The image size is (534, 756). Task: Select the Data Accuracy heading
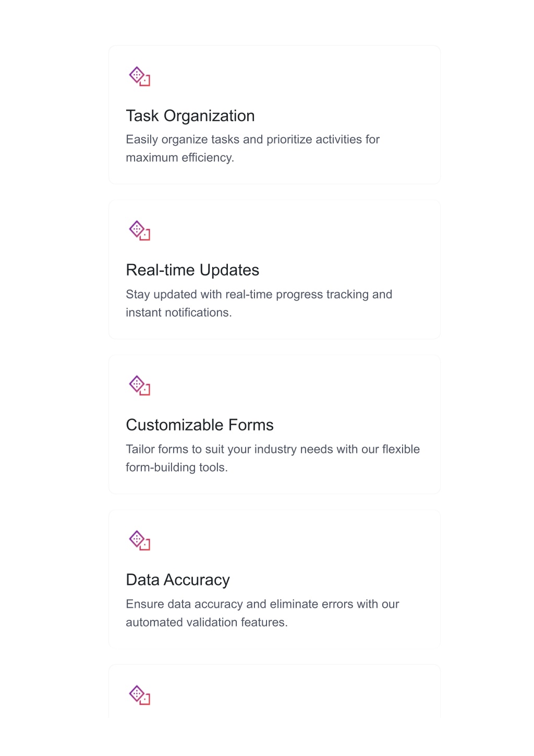[178, 580]
